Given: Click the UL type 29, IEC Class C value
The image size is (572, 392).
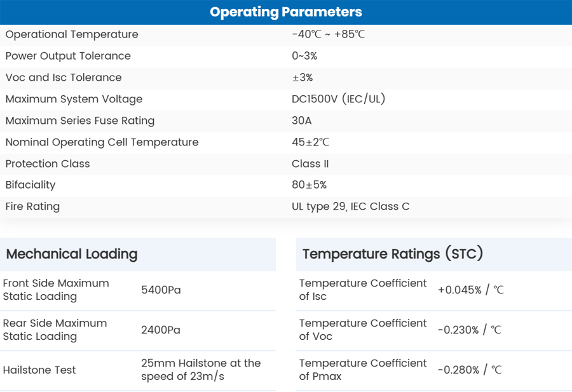Looking at the screenshot, I should 350,206.
